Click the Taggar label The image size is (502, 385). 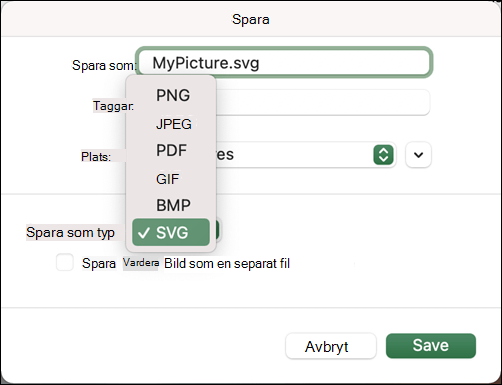[113, 106]
